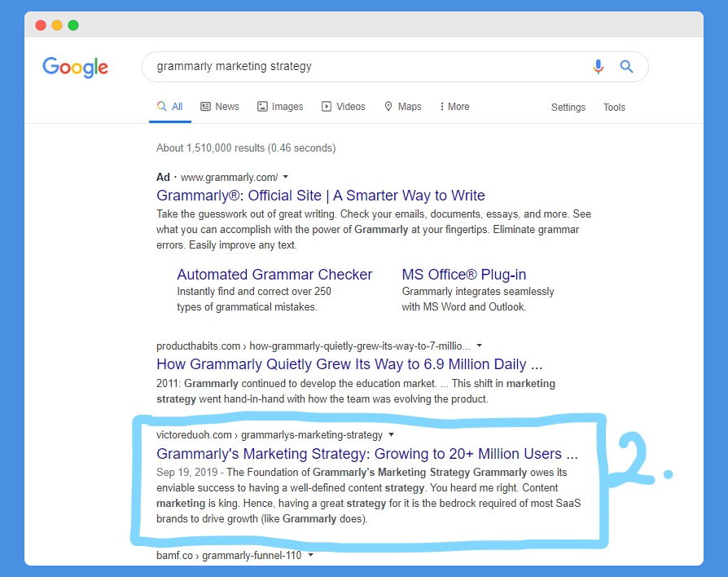
Task: Switch to the Images results tab
Action: click(280, 107)
